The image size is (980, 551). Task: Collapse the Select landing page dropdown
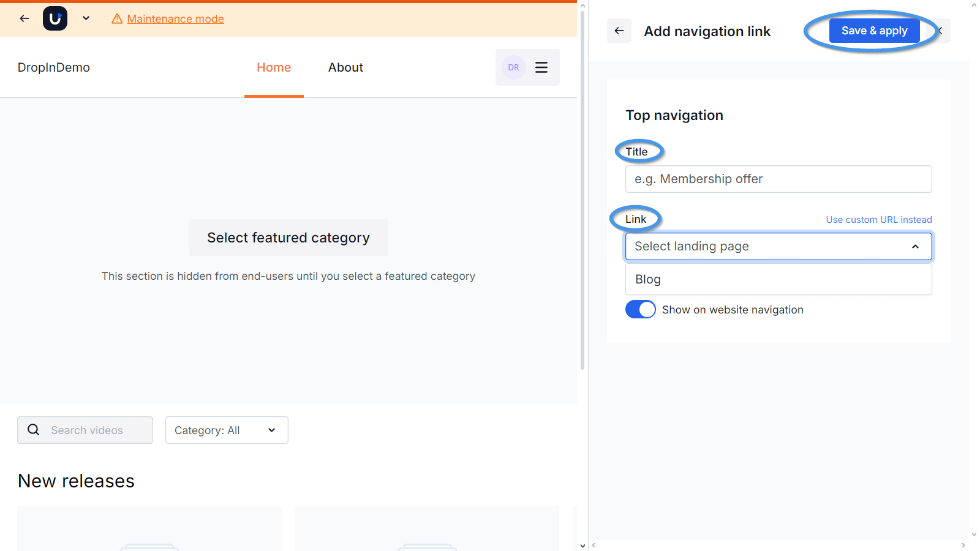[915, 246]
